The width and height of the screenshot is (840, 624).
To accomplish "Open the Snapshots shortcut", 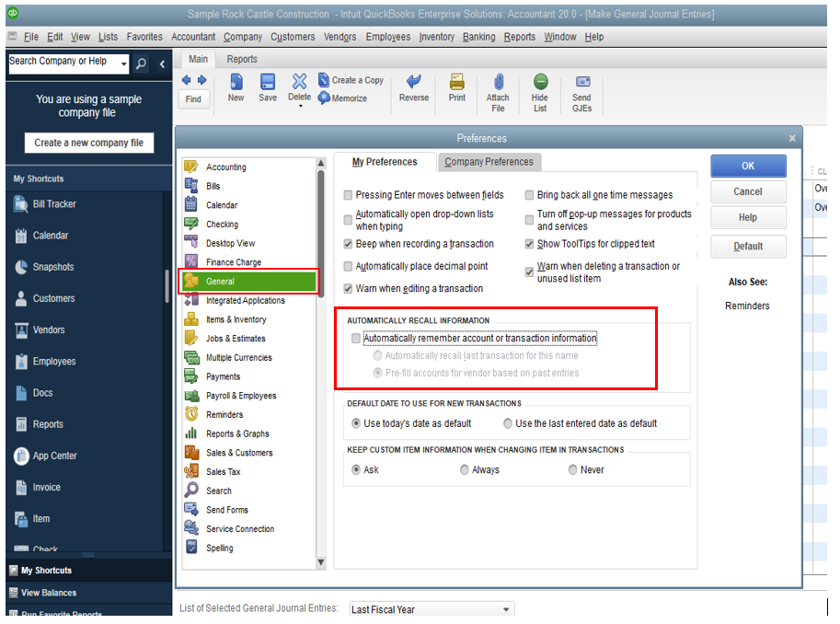I will pos(52,267).
